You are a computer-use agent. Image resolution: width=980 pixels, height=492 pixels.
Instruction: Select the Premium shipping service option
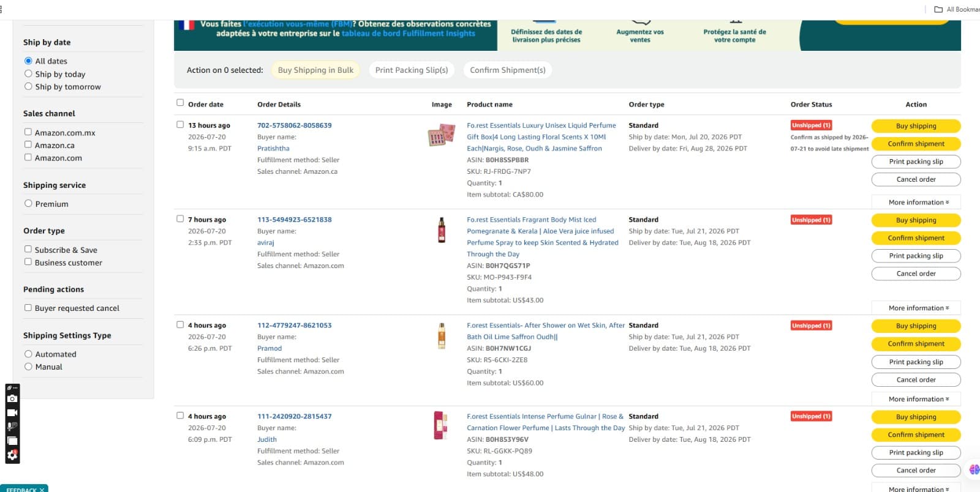pyautogui.click(x=28, y=204)
